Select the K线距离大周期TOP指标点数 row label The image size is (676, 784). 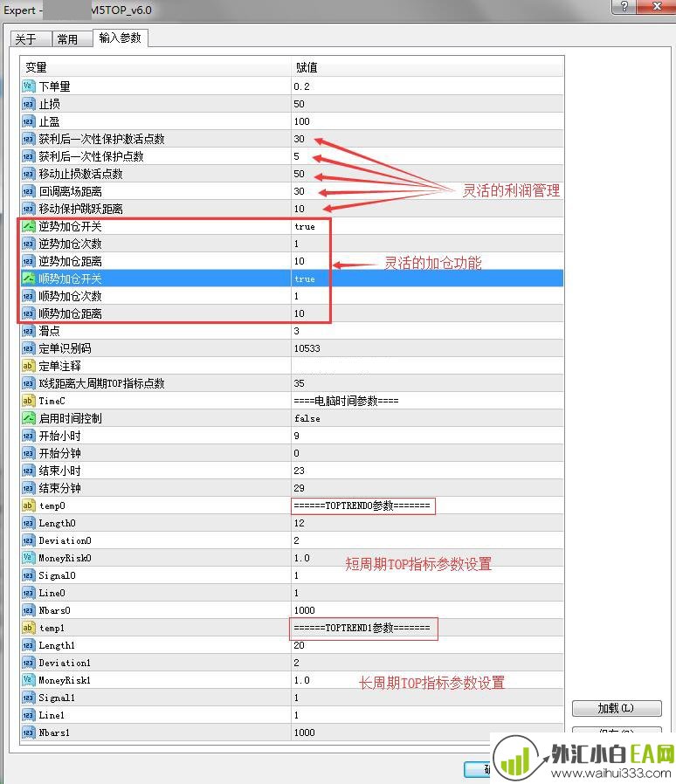tap(101, 383)
